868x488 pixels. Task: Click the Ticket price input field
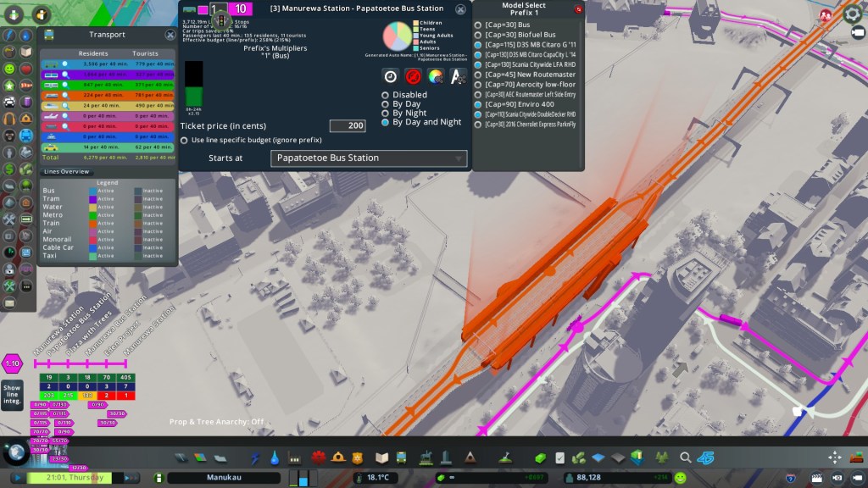tap(348, 125)
